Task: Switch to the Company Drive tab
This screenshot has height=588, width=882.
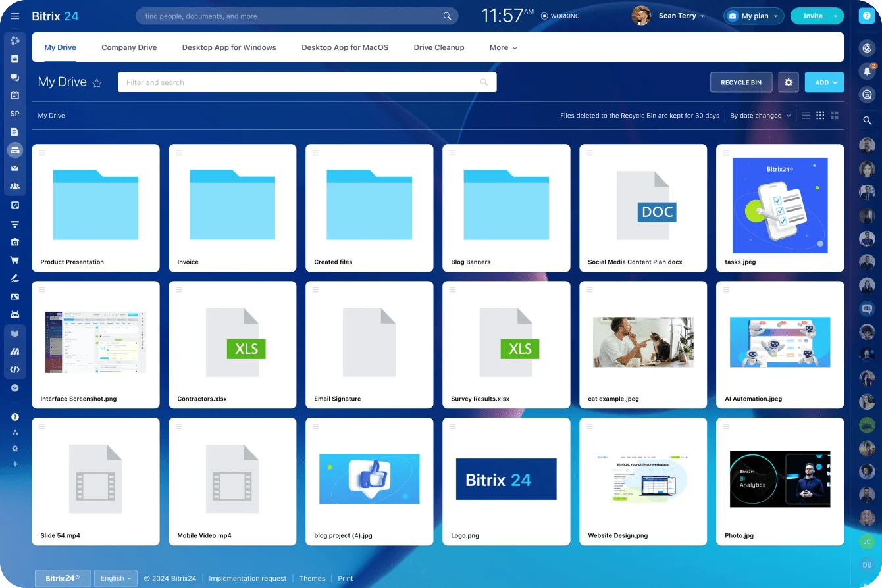Action: (129, 47)
